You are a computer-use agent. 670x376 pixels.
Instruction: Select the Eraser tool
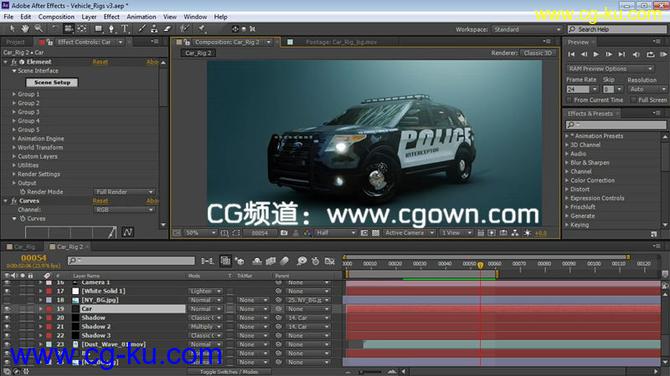click(x=168, y=29)
